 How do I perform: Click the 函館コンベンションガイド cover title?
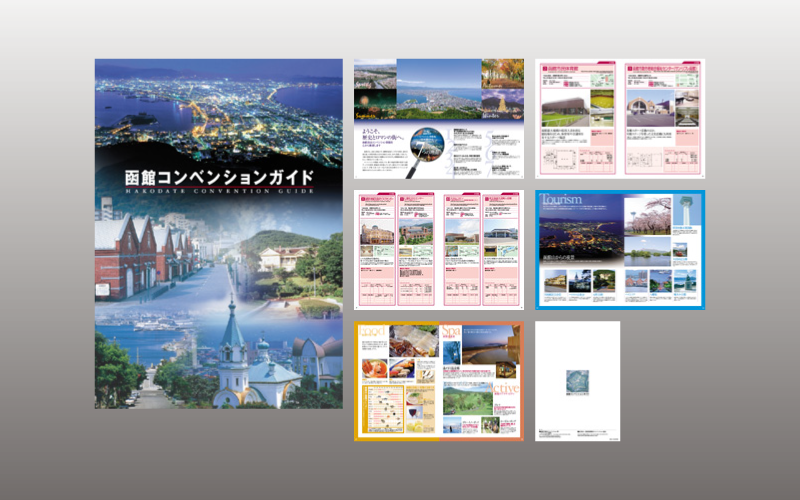pyautogui.click(x=218, y=179)
